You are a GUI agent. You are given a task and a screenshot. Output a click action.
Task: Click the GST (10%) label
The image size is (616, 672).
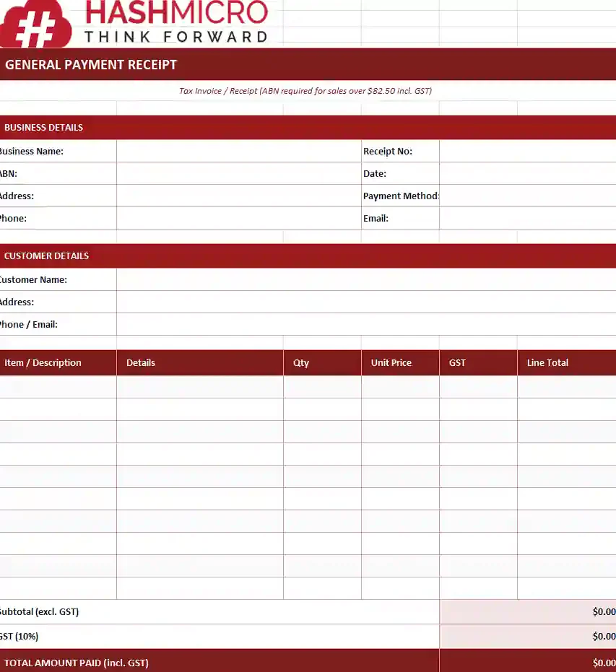19,637
